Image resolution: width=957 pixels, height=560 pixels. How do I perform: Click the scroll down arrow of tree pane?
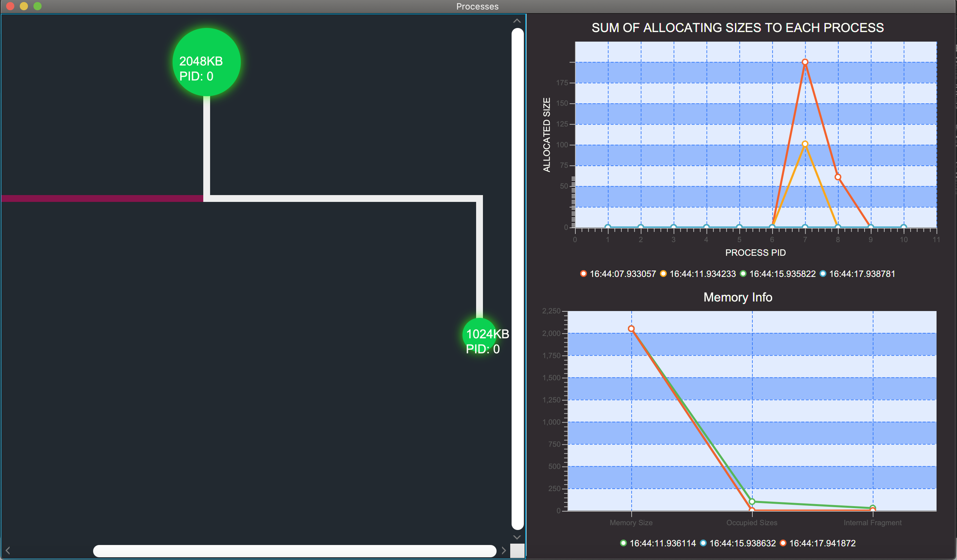[517, 537]
